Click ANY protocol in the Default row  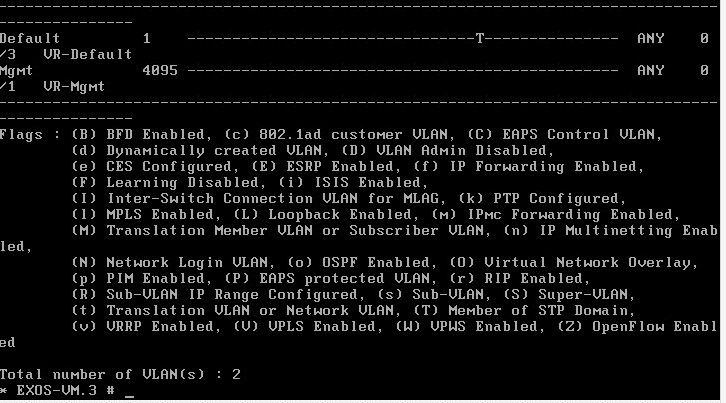pyautogui.click(x=650, y=38)
